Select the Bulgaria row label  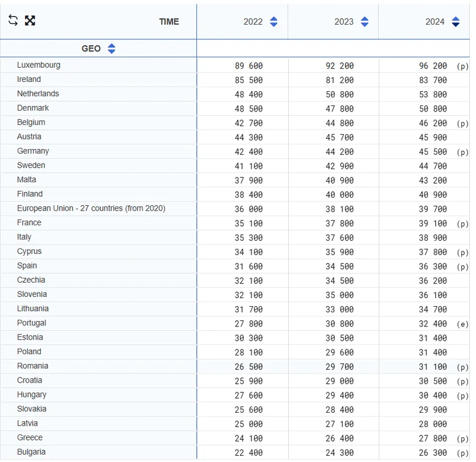point(31,452)
